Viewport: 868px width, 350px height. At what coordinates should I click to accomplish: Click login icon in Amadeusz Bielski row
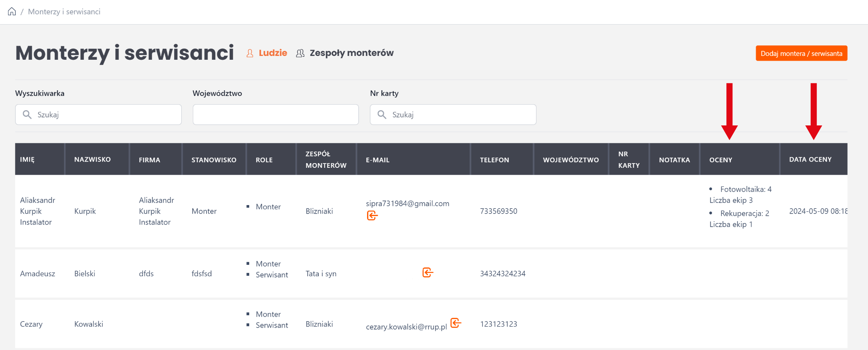428,272
